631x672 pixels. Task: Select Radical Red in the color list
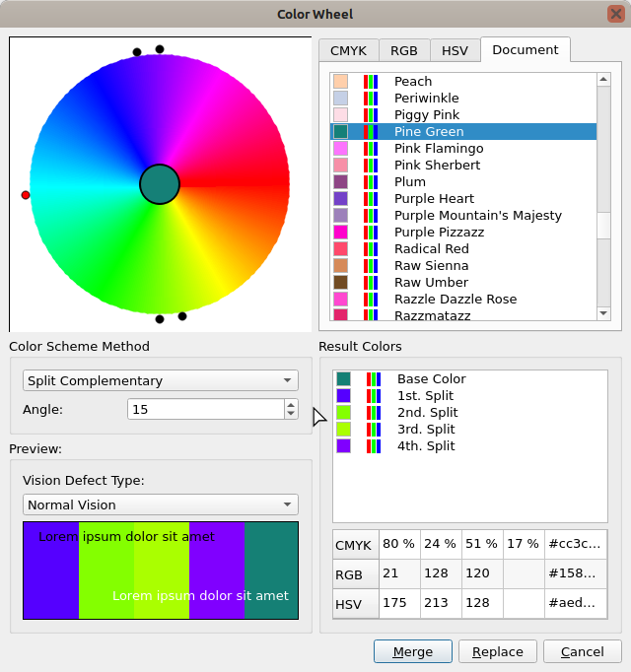tap(431, 249)
